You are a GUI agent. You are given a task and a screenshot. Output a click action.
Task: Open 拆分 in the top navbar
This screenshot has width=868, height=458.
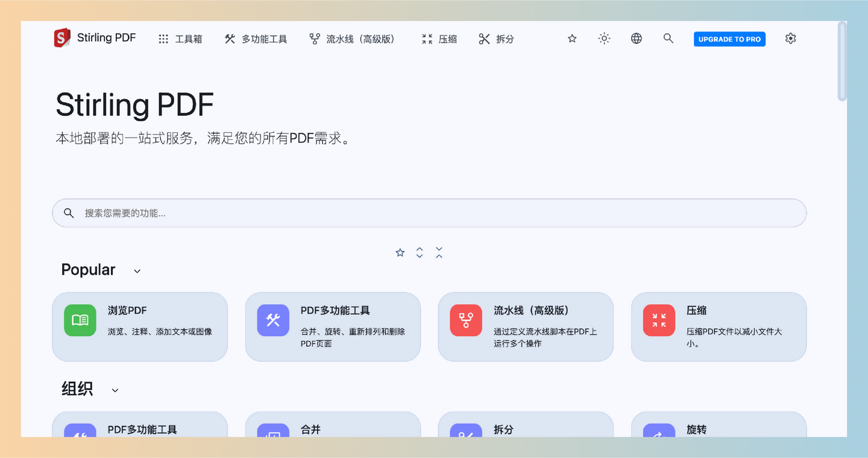(x=496, y=39)
